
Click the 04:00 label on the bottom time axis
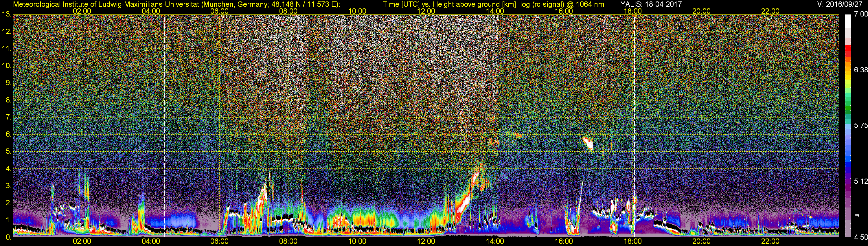151,242
